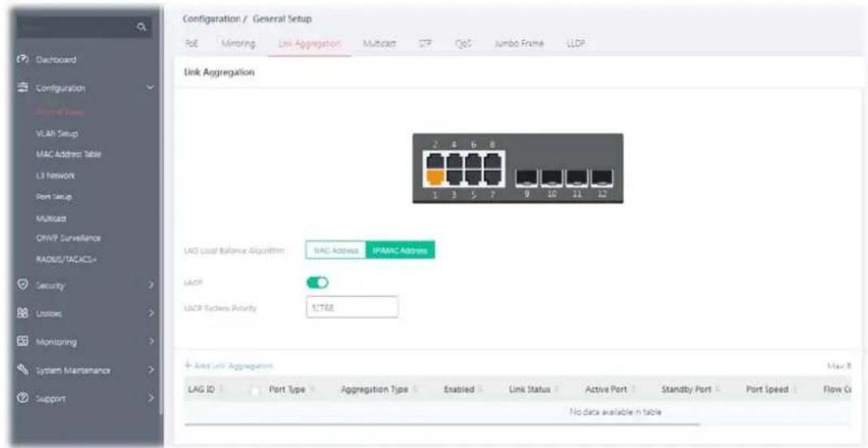Open highlighted General Setup sidebar item
The width and height of the screenshot is (868, 448).
click(x=59, y=112)
